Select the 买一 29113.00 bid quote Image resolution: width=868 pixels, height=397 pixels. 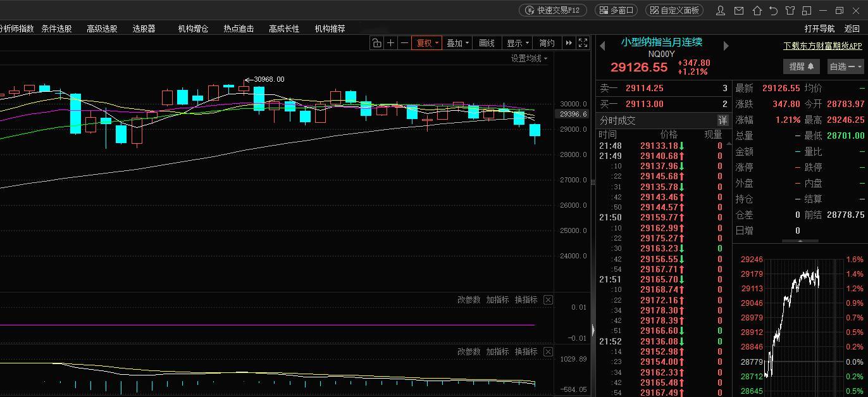tap(664, 104)
